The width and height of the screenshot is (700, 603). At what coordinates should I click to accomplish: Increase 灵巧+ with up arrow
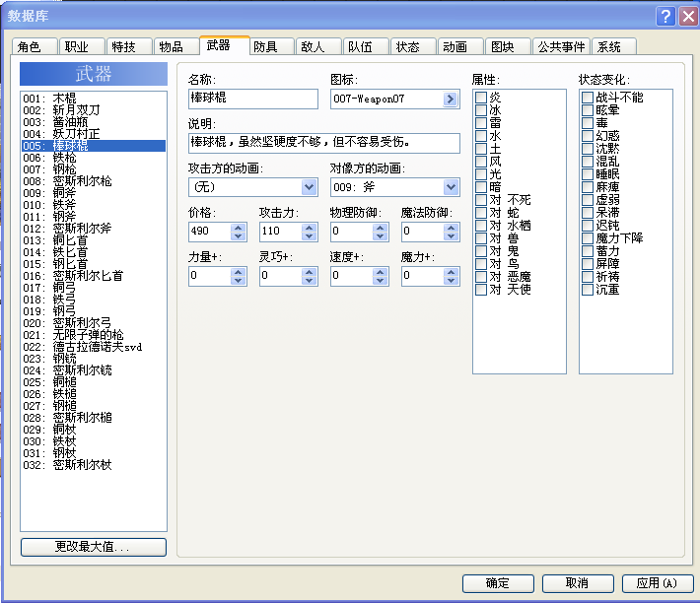tap(309, 272)
